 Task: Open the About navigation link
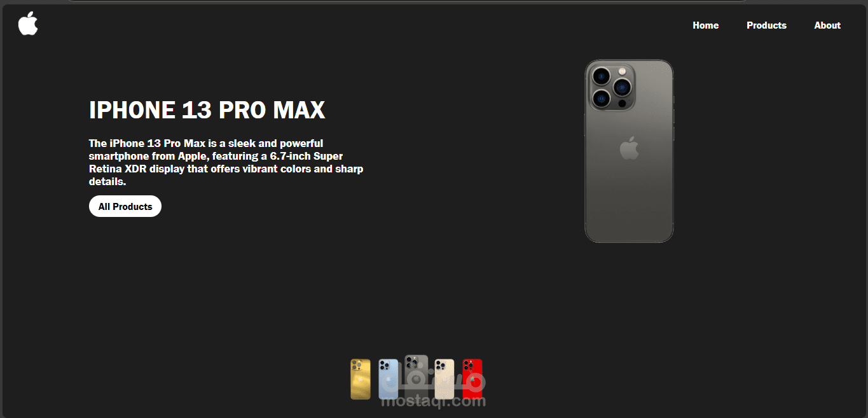pyautogui.click(x=827, y=25)
